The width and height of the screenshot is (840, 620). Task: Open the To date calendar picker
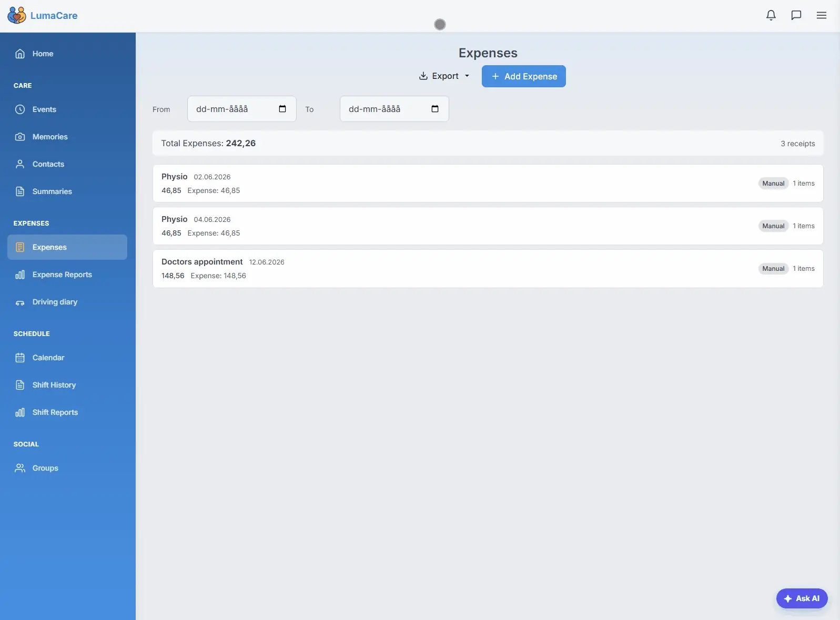(x=435, y=109)
